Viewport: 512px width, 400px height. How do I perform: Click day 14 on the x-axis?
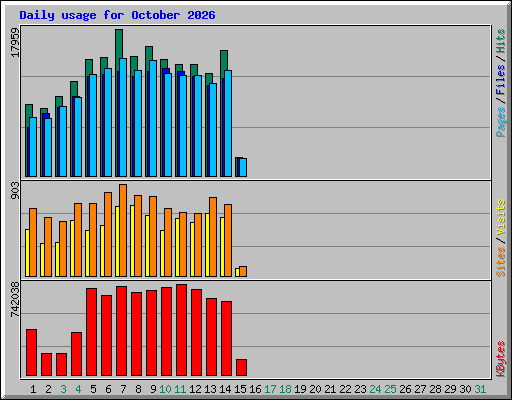(x=225, y=389)
